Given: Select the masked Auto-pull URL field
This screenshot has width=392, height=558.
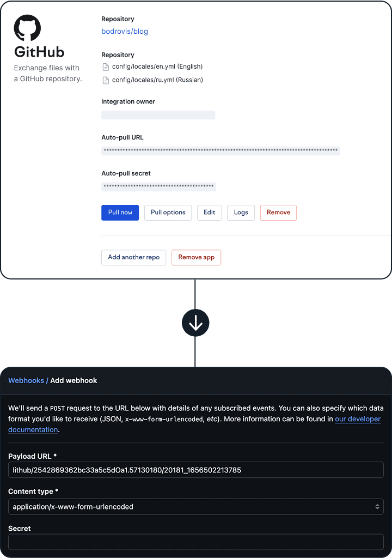Looking at the screenshot, I should point(220,150).
